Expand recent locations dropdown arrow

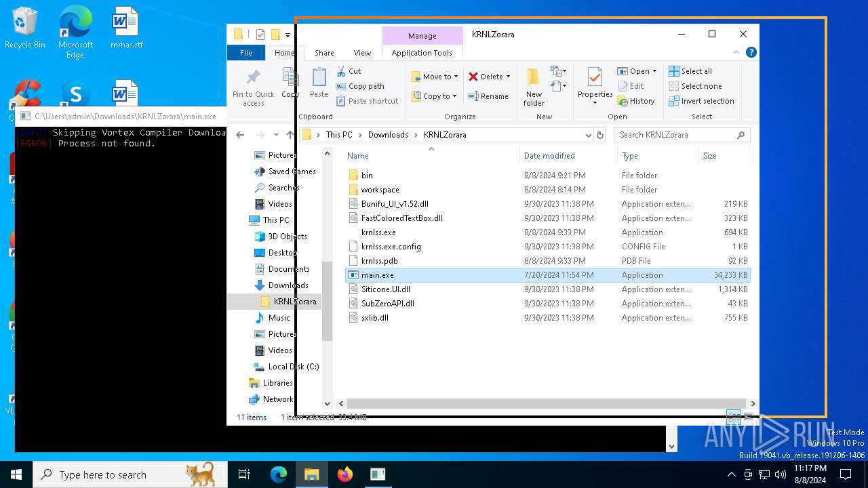[276, 135]
